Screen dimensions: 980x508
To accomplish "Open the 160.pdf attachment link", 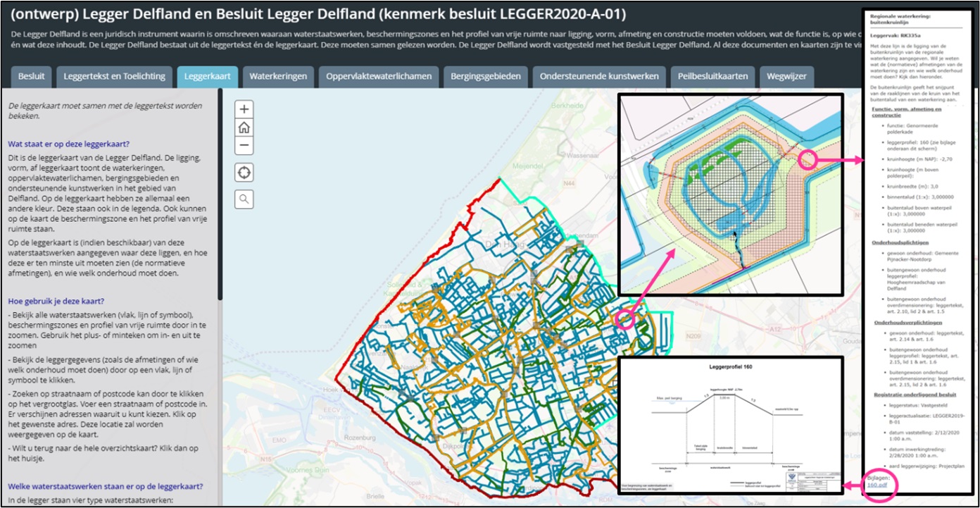I will (876, 485).
